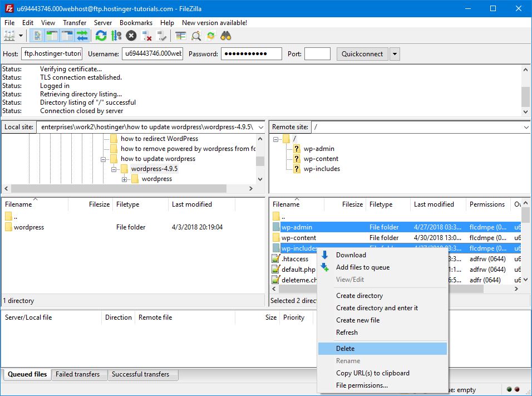The image size is (532, 396).
Task: Open Quickconnect history dropdown arrow
Action: click(395, 54)
